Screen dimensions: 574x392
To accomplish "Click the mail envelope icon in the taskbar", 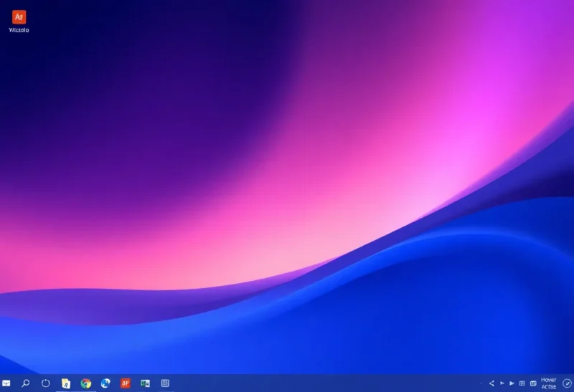I will coord(6,383).
